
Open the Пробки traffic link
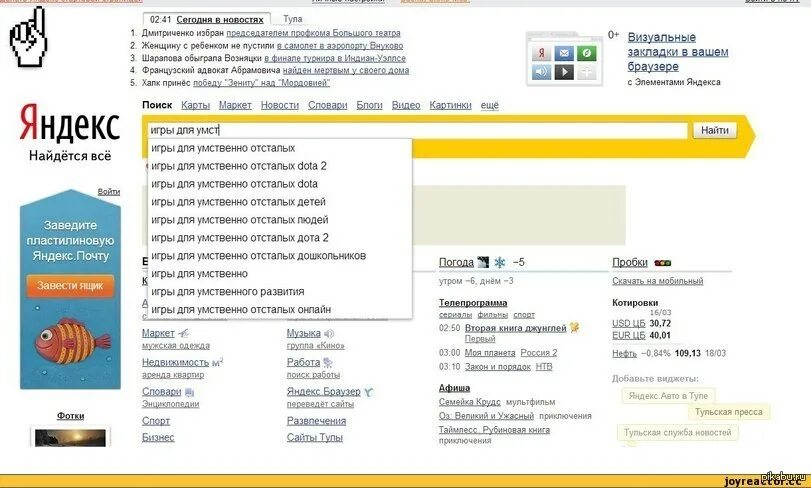(630, 262)
